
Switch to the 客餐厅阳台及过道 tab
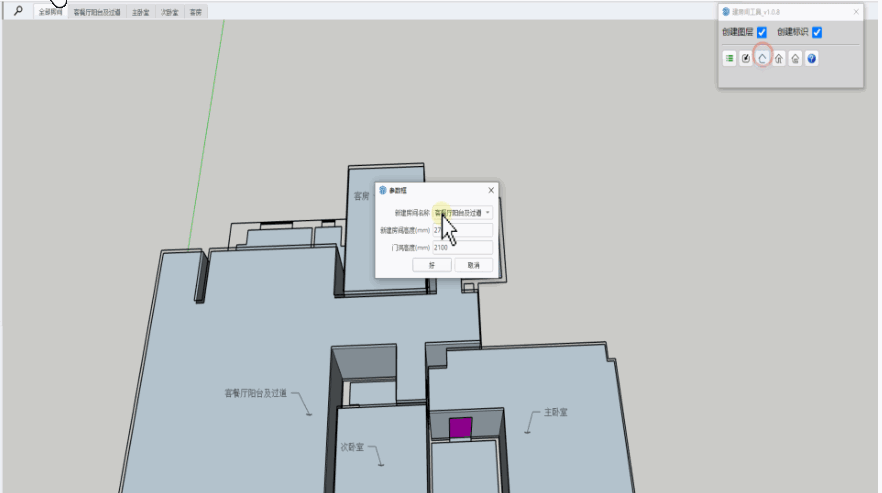(x=97, y=13)
